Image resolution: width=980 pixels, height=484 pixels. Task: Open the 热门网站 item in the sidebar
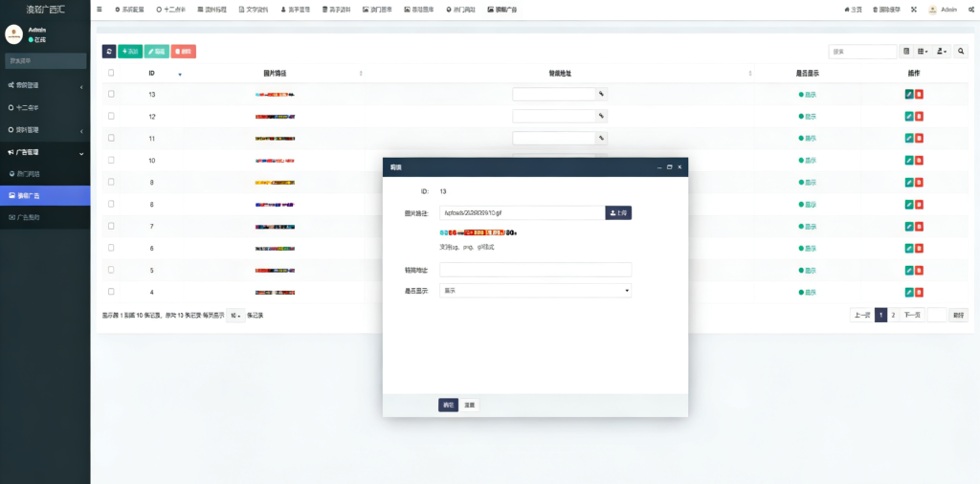tap(45, 174)
